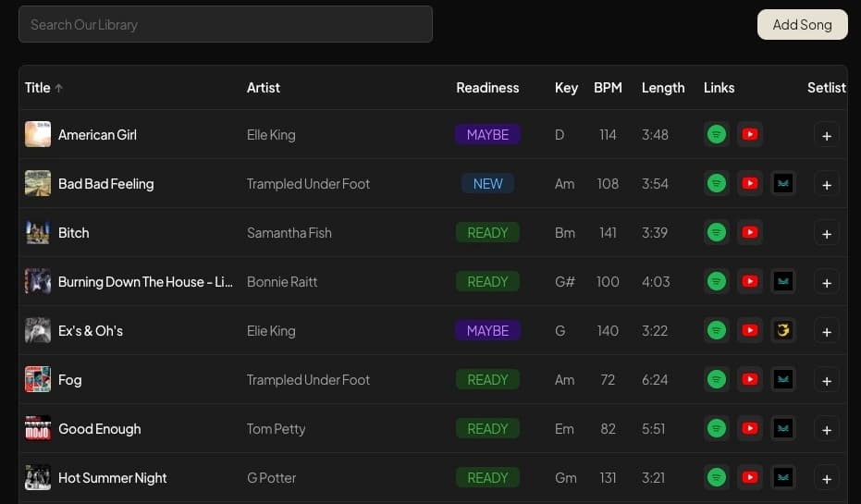Click artist Samantha Fish

click(289, 232)
